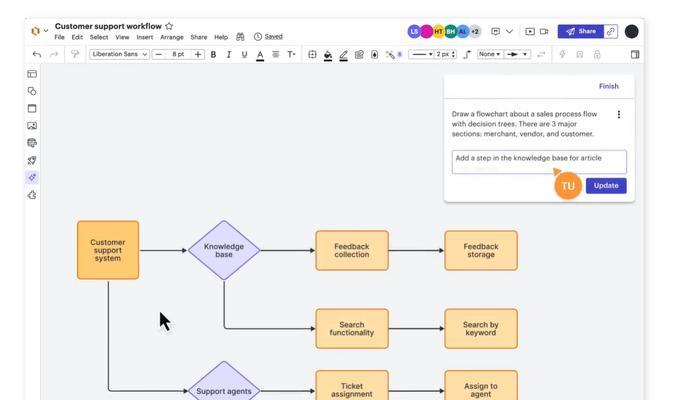Click the lightning actions icon
The height and width of the screenshot is (400, 700).
562,54
